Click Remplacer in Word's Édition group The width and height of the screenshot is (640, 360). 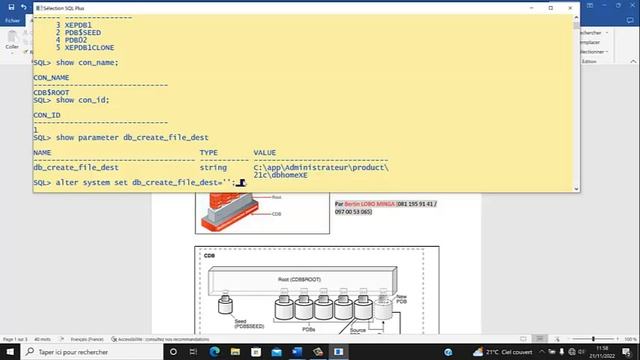[590, 42]
